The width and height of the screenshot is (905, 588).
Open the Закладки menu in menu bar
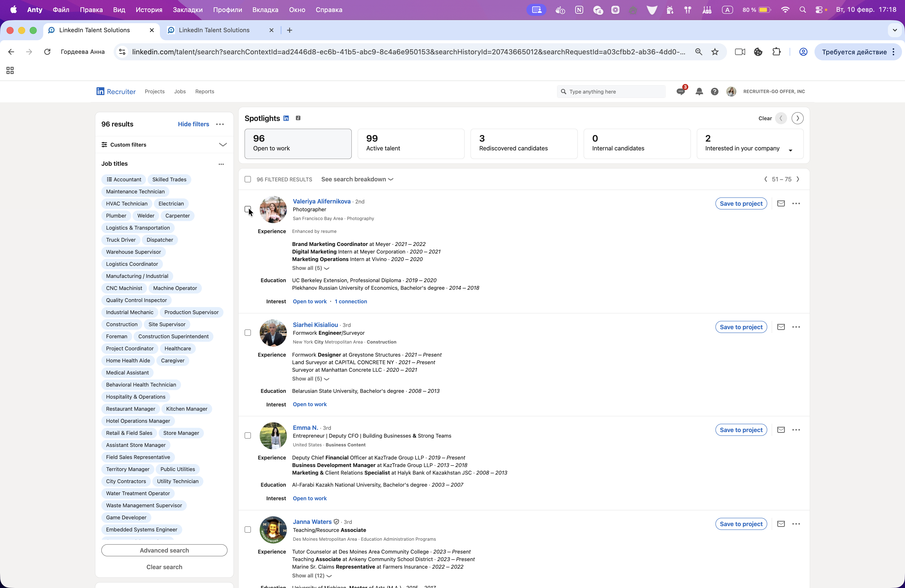(x=188, y=10)
